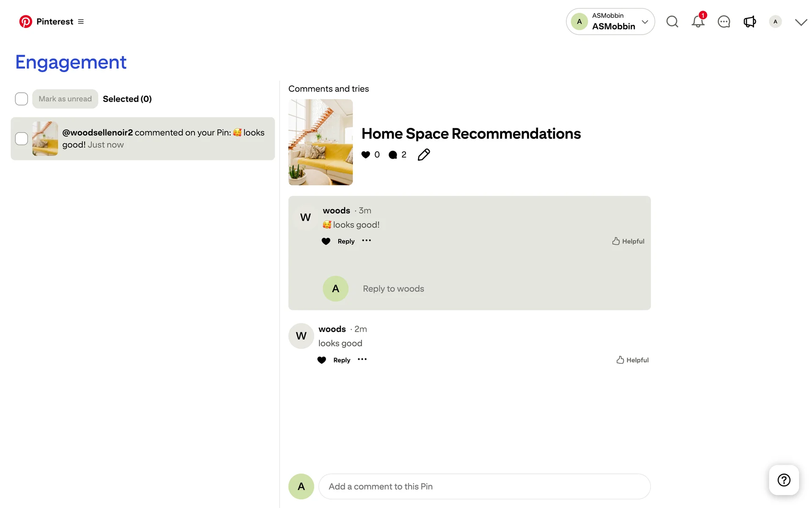Focus the Add a comment input
812x508 pixels.
tap(484, 486)
